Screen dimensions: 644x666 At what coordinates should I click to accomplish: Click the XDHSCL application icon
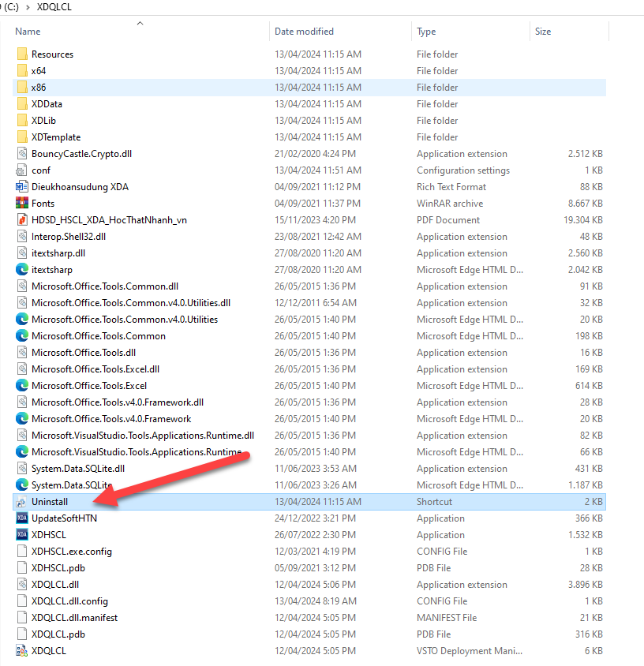(22, 535)
